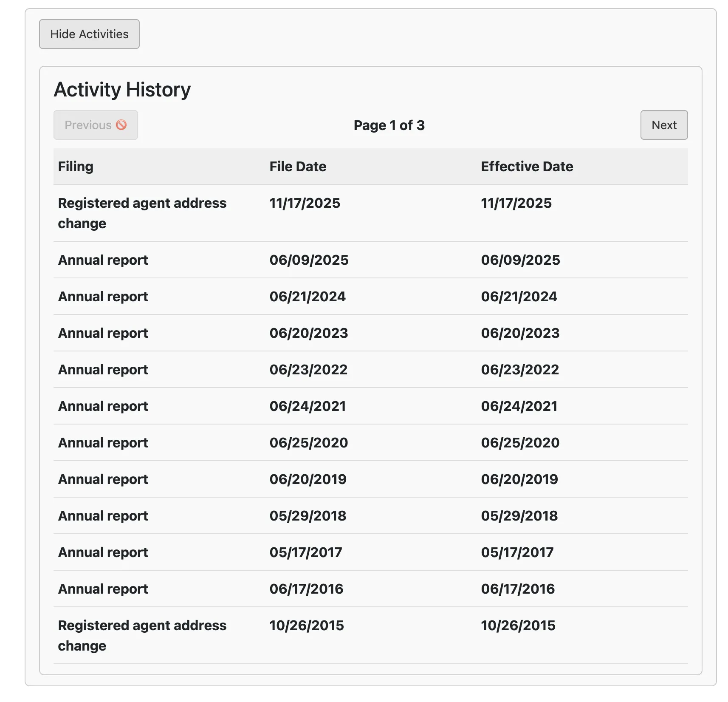
Task: Select the 10/26/2015 Registered agent address change filing
Action: coord(142,636)
